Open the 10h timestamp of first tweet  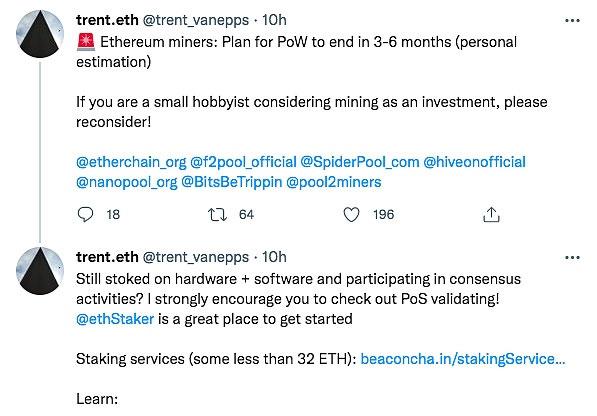[274, 20]
